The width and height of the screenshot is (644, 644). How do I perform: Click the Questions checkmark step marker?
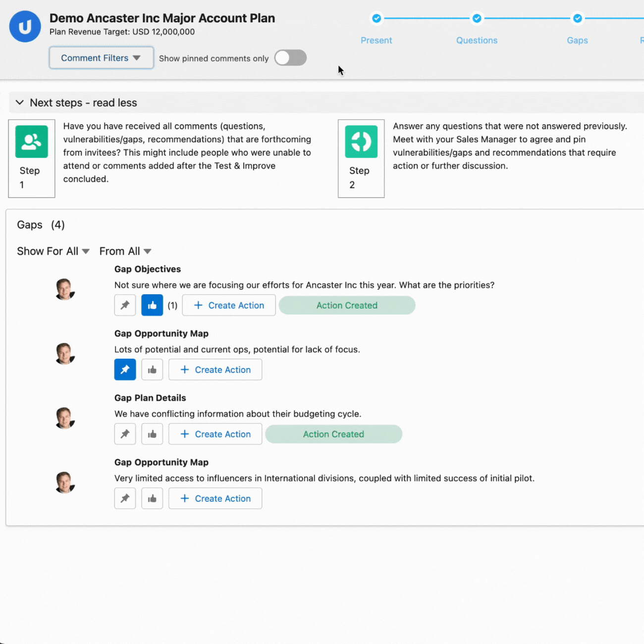[477, 18]
